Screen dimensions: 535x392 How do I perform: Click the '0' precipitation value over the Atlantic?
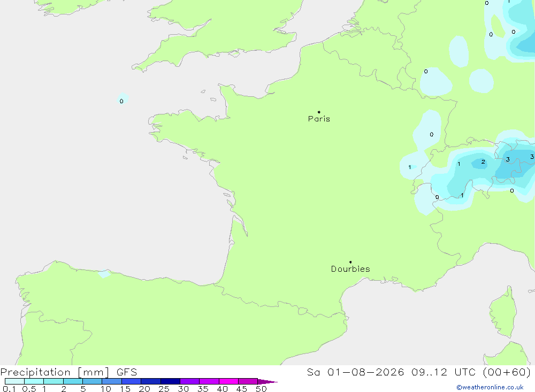tap(121, 101)
